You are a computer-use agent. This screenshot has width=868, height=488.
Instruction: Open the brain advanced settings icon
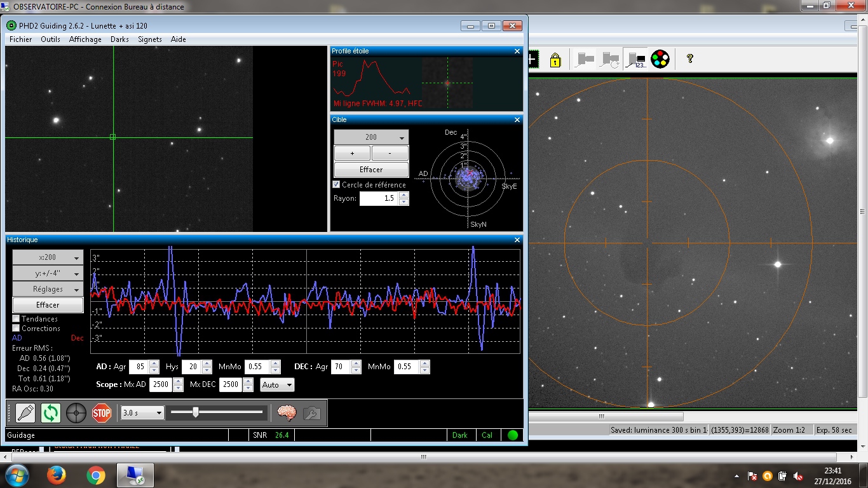pyautogui.click(x=287, y=413)
